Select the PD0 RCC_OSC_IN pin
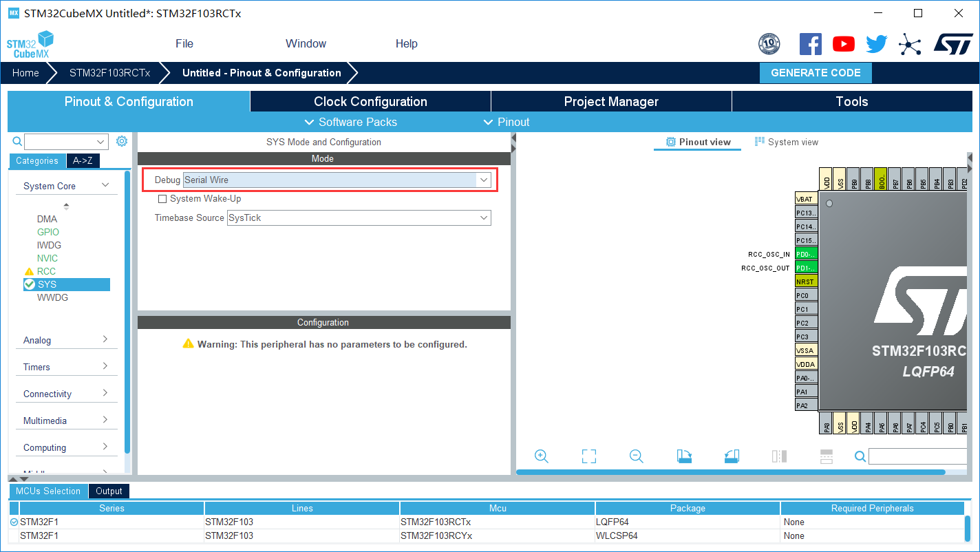This screenshot has height=552, width=980. click(806, 254)
